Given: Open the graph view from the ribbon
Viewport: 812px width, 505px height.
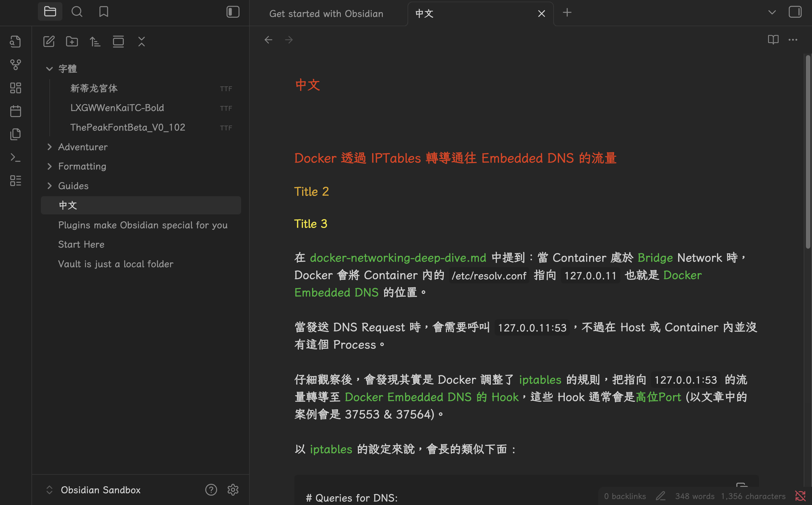Looking at the screenshot, I should coord(15,65).
